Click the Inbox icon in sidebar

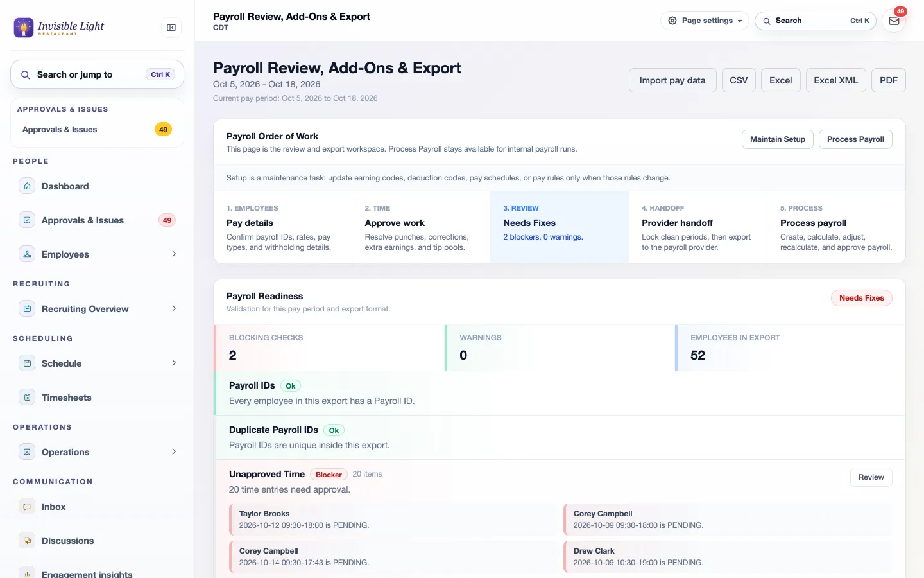(x=27, y=507)
